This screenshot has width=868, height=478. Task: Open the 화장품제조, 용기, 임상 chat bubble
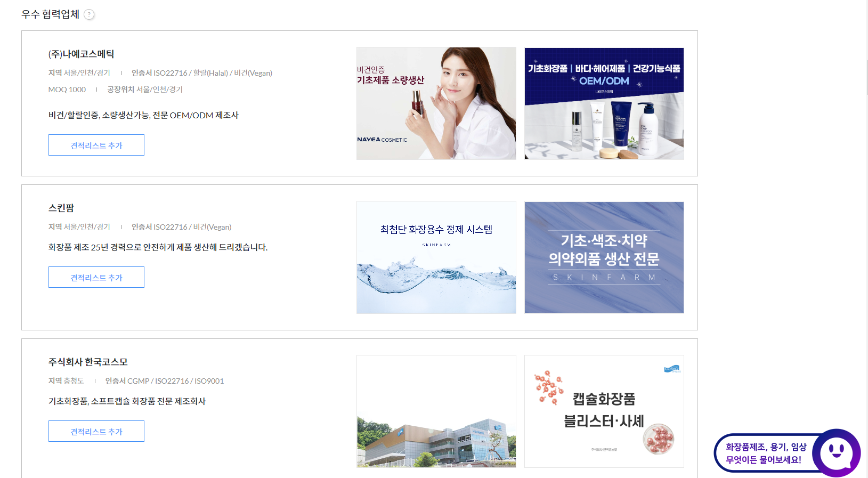[766, 453]
